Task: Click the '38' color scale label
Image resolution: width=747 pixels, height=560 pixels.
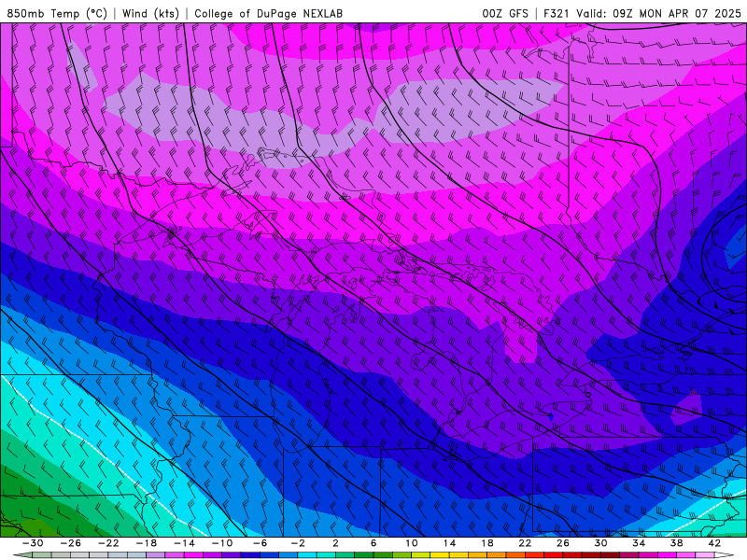Action: [x=676, y=543]
